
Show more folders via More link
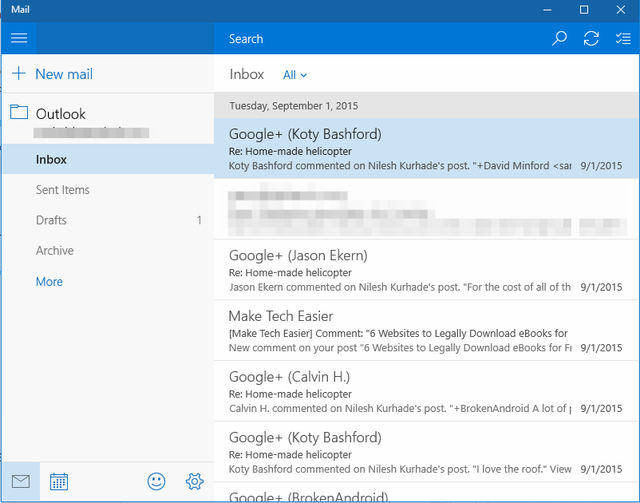(x=49, y=282)
